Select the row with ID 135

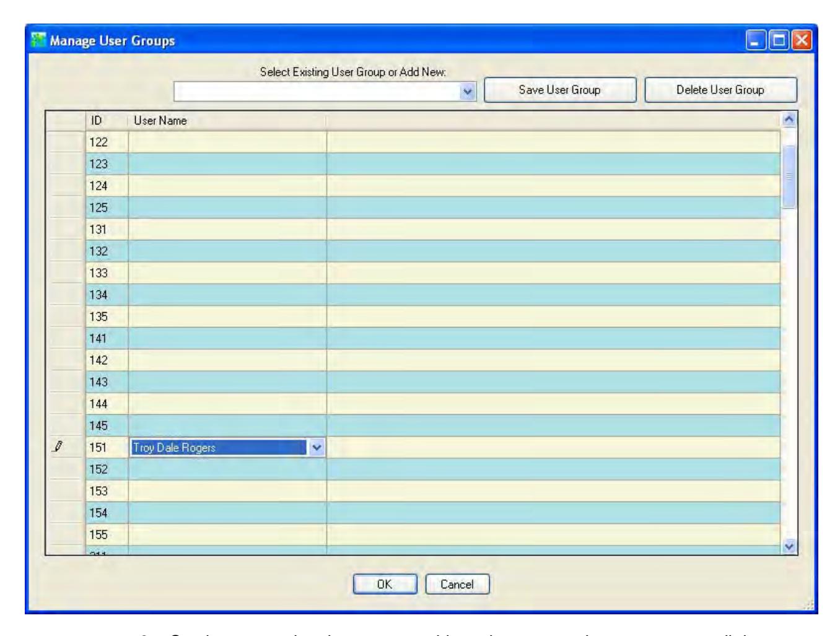(413, 316)
